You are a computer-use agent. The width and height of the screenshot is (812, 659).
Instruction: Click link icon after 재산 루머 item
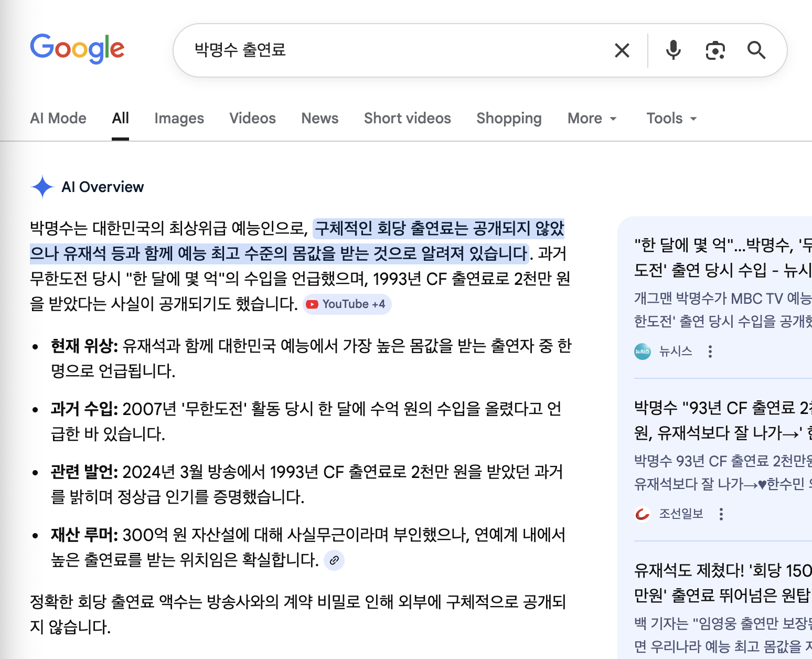click(x=334, y=560)
